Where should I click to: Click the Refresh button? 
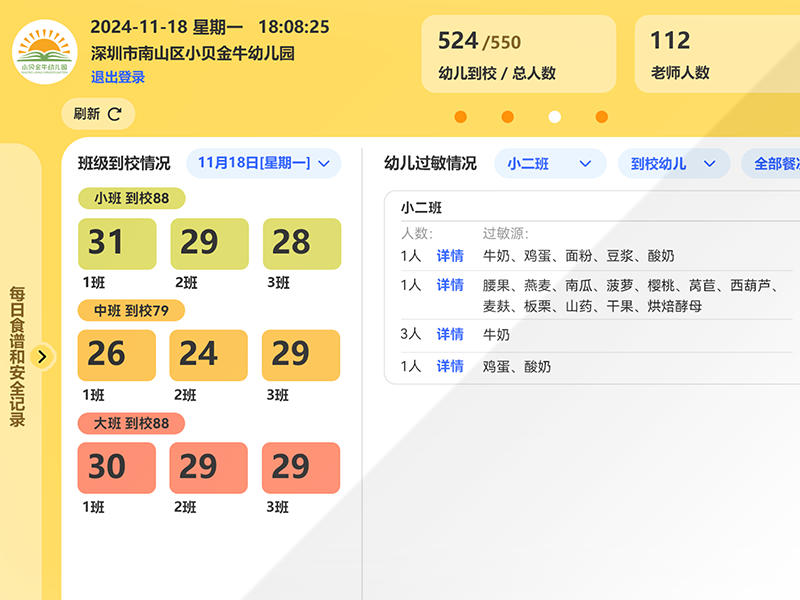pos(98,114)
